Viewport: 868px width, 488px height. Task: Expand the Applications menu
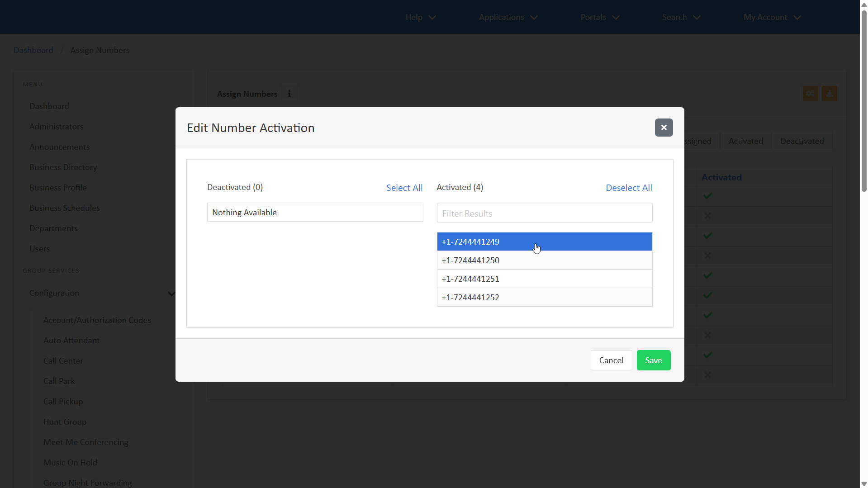coord(508,17)
